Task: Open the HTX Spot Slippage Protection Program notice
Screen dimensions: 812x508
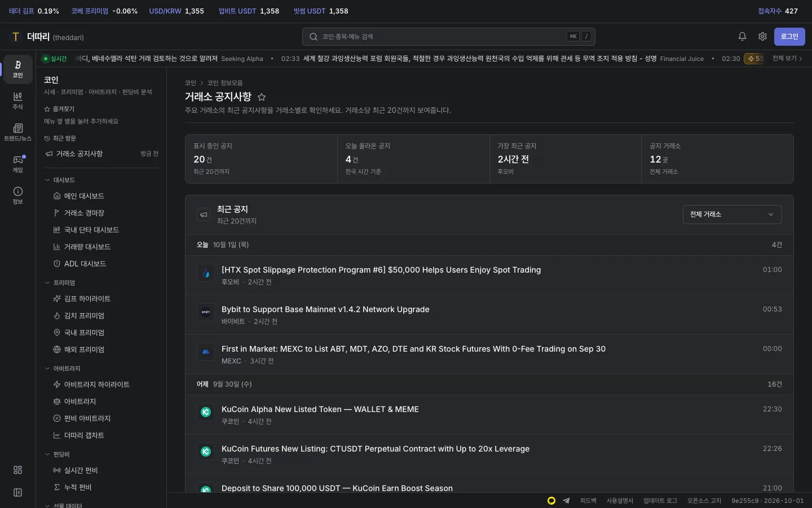Action: point(489,275)
